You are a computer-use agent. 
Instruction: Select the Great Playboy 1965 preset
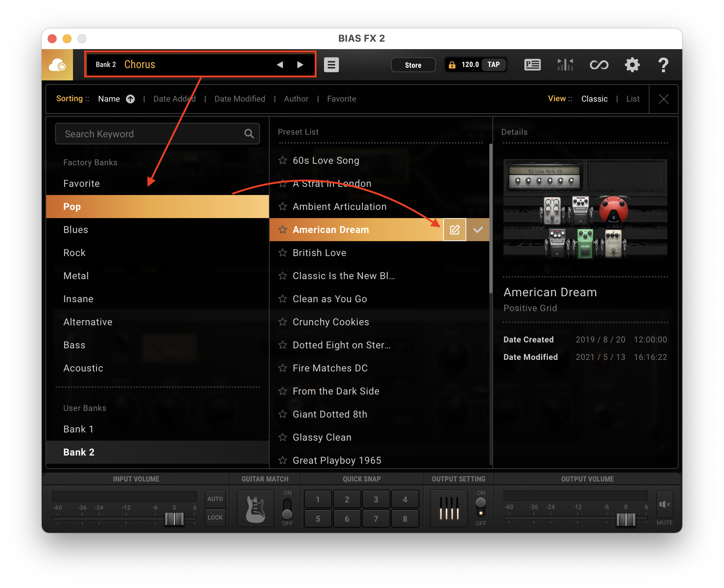point(379,460)
